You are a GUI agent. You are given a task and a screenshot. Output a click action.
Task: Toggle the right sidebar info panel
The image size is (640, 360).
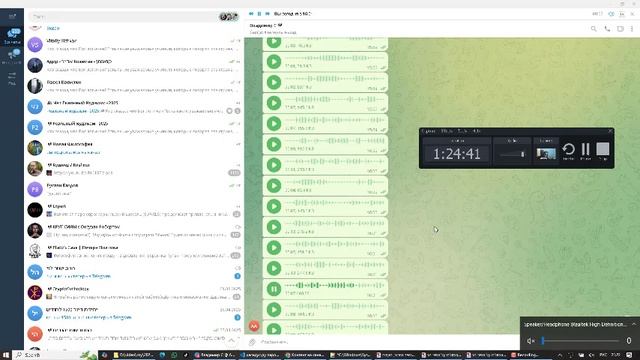click(x=620, y=29)
